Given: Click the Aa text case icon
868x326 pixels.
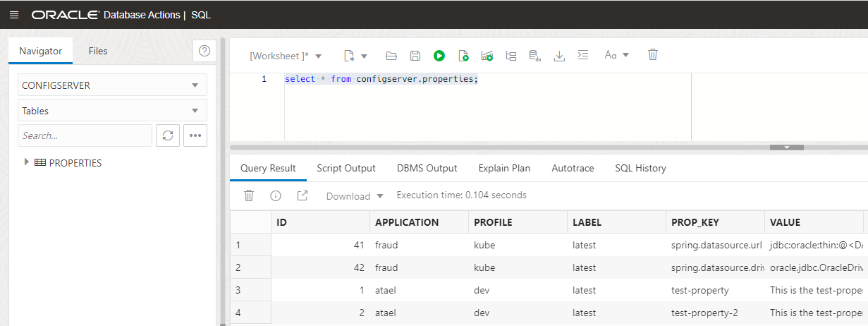Looking at the screenshot, I should [611, 55].
